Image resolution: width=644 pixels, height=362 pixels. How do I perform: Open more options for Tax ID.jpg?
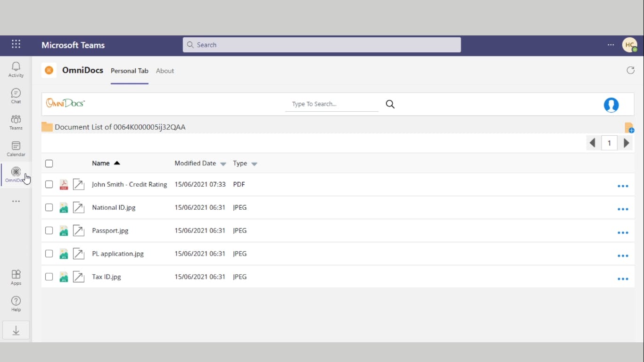[623, 279]
